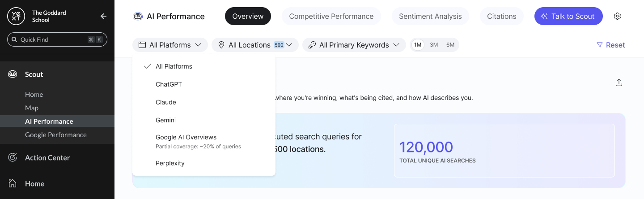Viewport: 644px width, 199px height.
Task: Open the Competitive Performance tab
Action: pos(331,16)
